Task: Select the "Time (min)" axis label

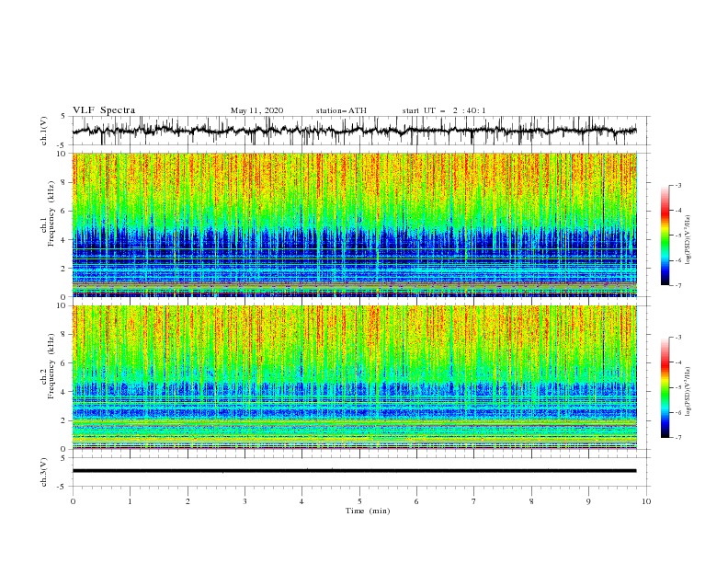Action: coord(368,511)
